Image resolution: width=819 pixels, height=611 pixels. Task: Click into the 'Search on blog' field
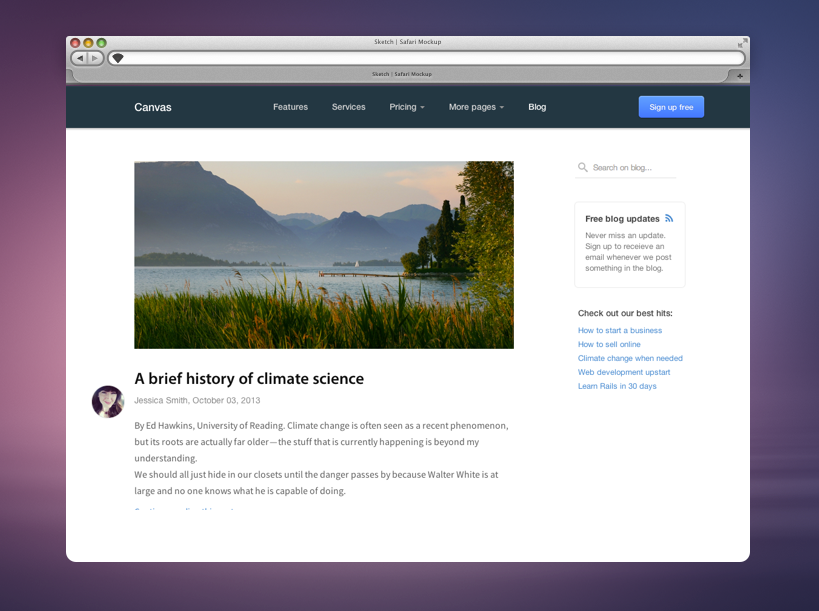(633, 168)
